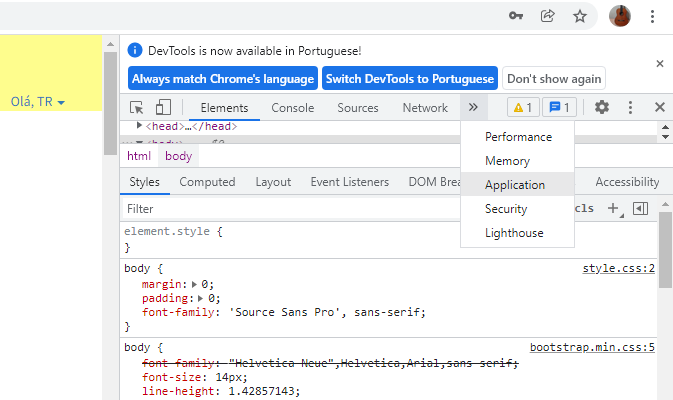Image resolution: width=673 pixels, height=400 pixels.
Task: Expand the padding shorthand property
Action: click(200, 298)
